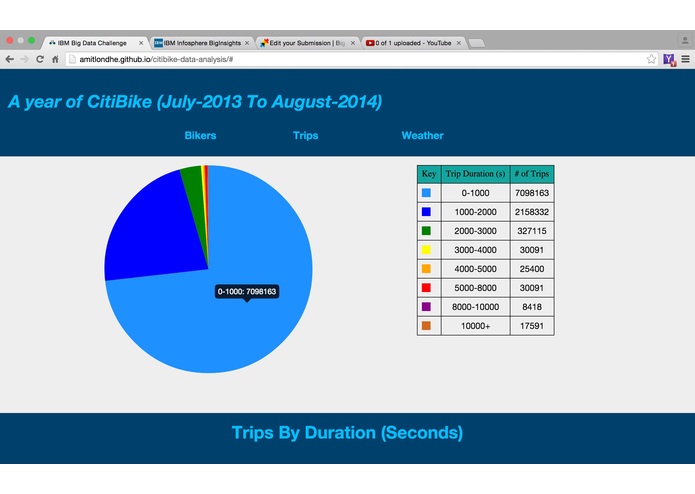Image resolution: width=695 pixels, height=494 pixels.
Task: Close the Edit your Submission tab
Action: 353,43
